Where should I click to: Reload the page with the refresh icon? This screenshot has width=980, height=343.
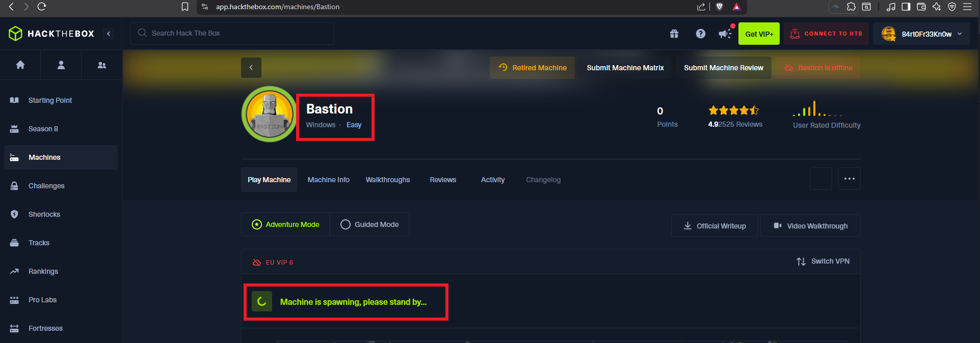click(42, 7)
